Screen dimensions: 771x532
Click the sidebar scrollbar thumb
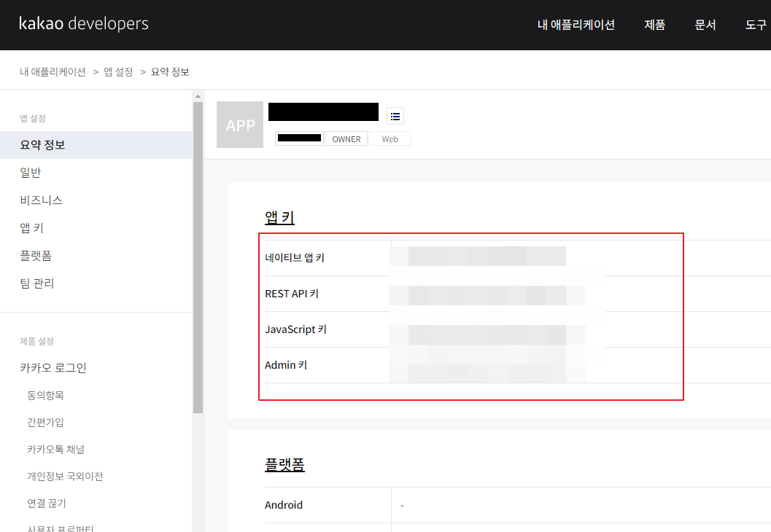point(198,257)
